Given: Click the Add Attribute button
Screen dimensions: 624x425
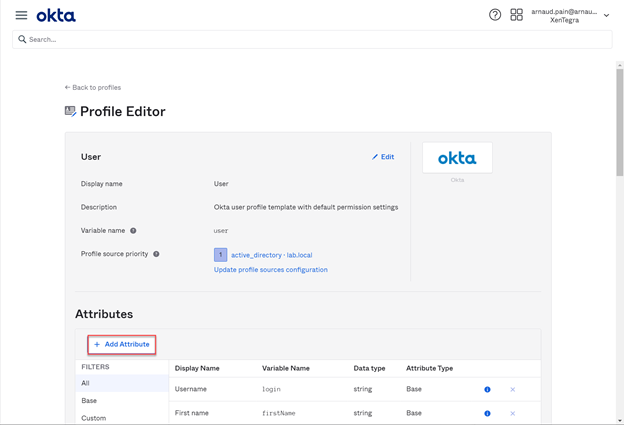Looking at the screenshot, I should pos(122,344).
